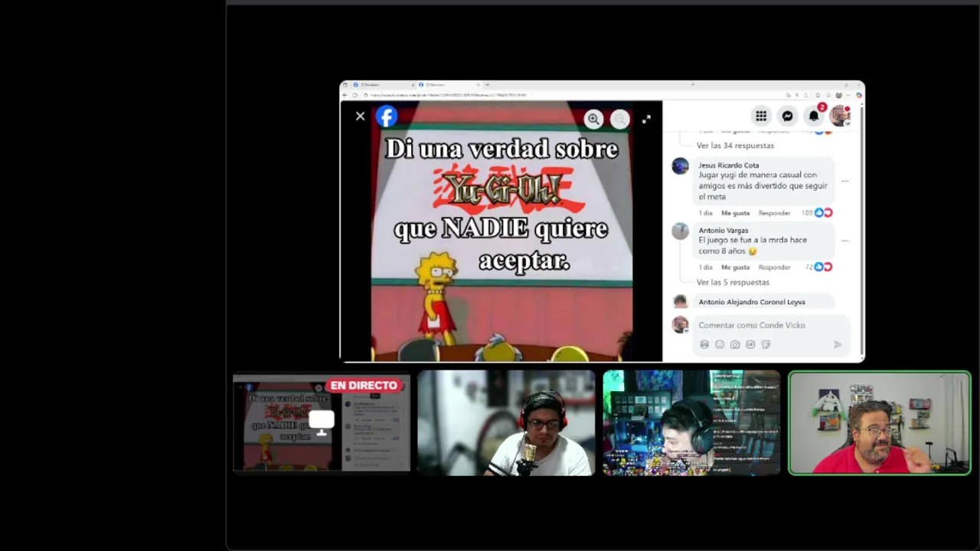The height and width of the screenshot is (551, 980).
Task: Open the account profile menu
Action: click(x=840, y=116)
